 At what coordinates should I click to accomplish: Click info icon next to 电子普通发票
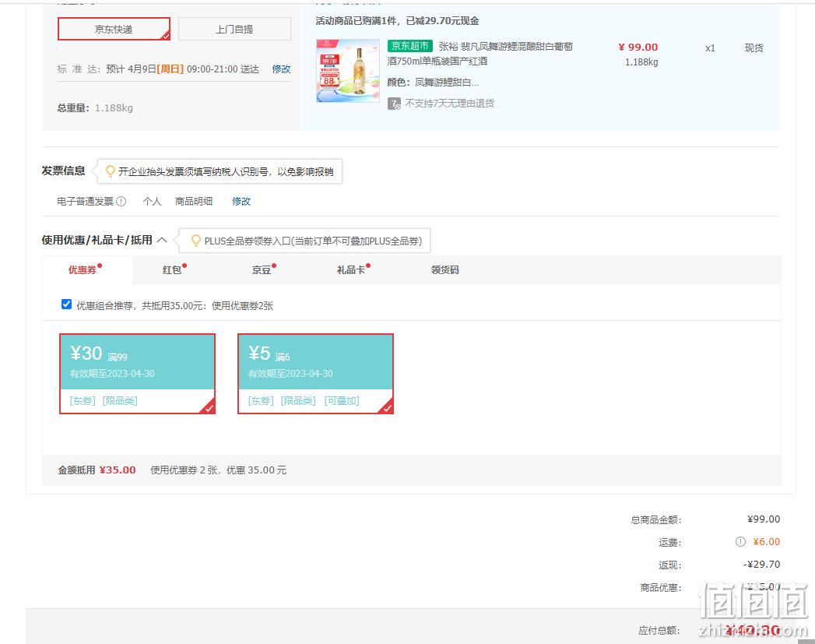pos(121,202)
